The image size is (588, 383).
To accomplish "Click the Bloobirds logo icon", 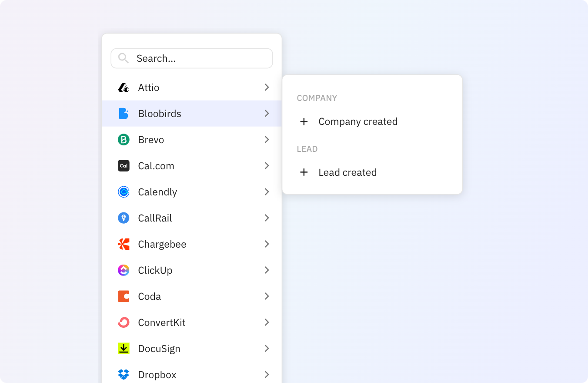I will click(124, 114).
